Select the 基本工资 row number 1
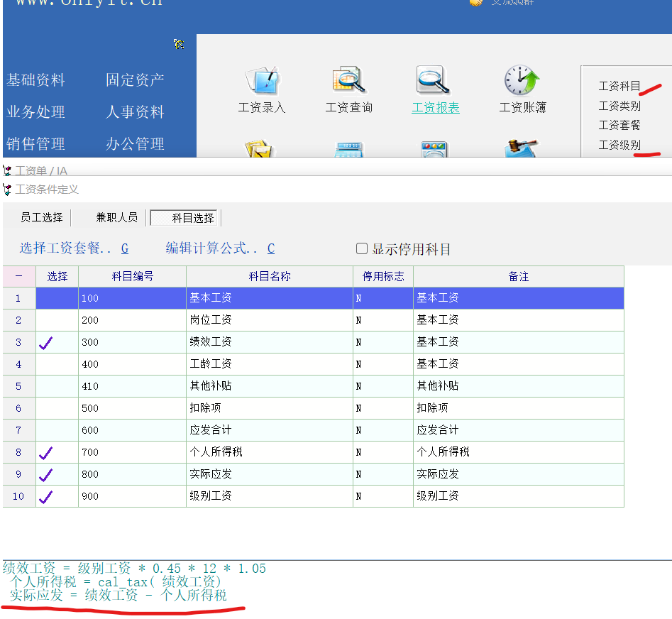Image resolution: width=672 pixels, height=619 pixels. [x=18, y=298]
